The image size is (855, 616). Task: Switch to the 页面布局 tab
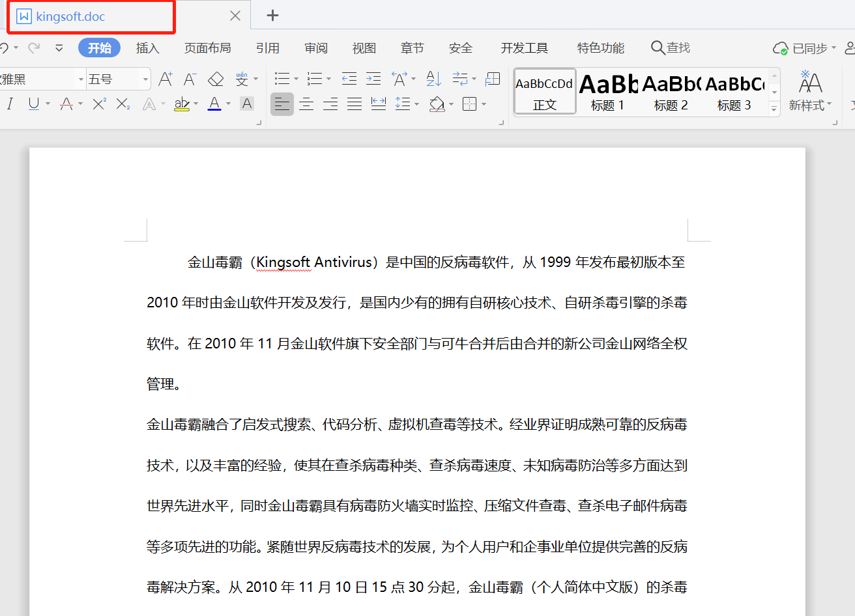[x=207, y=48]
